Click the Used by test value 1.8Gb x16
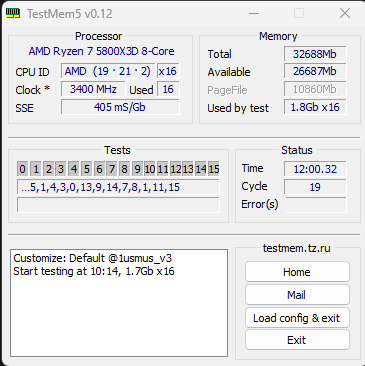Image resolution: width=365 pixels, height=366 pixels. click(x=315, y=107)
